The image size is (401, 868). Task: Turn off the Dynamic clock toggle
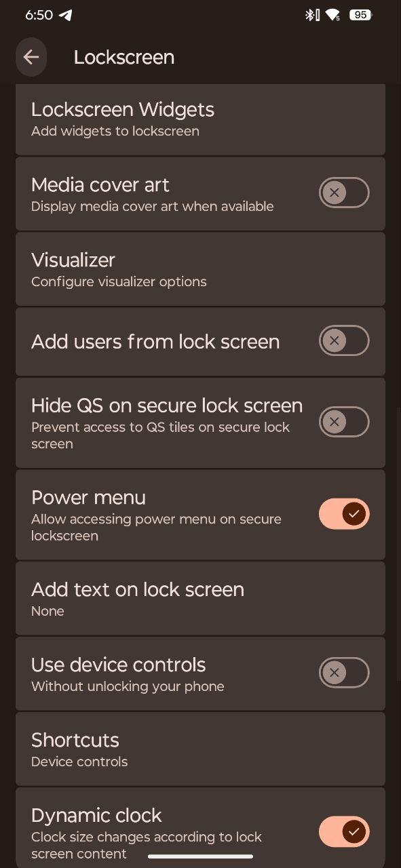coord(344,831)
